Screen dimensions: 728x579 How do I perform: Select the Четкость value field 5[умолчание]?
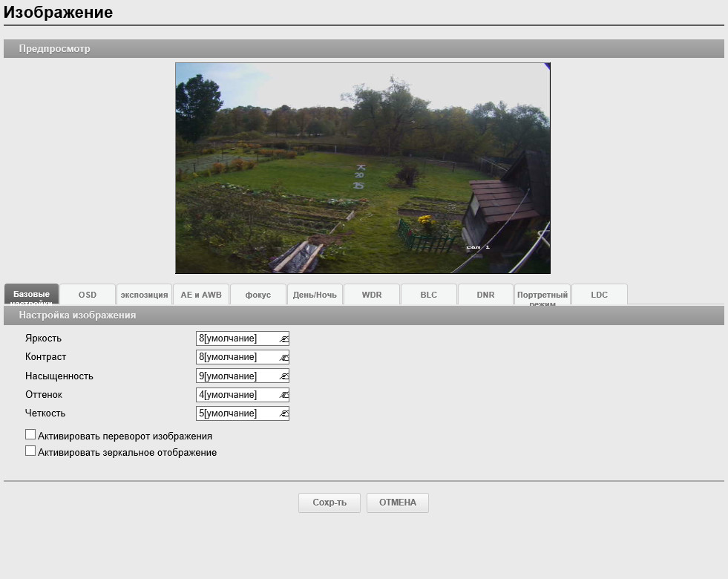[243, 413]
